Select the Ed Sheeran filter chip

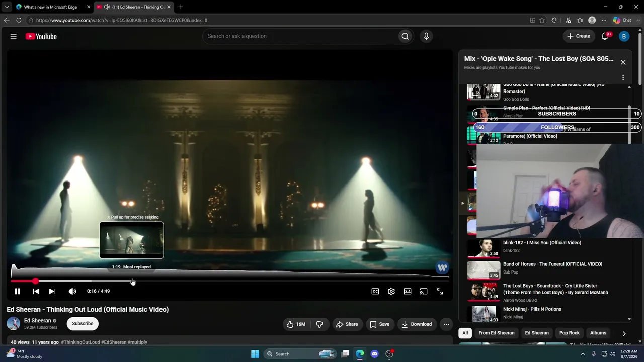537,333
